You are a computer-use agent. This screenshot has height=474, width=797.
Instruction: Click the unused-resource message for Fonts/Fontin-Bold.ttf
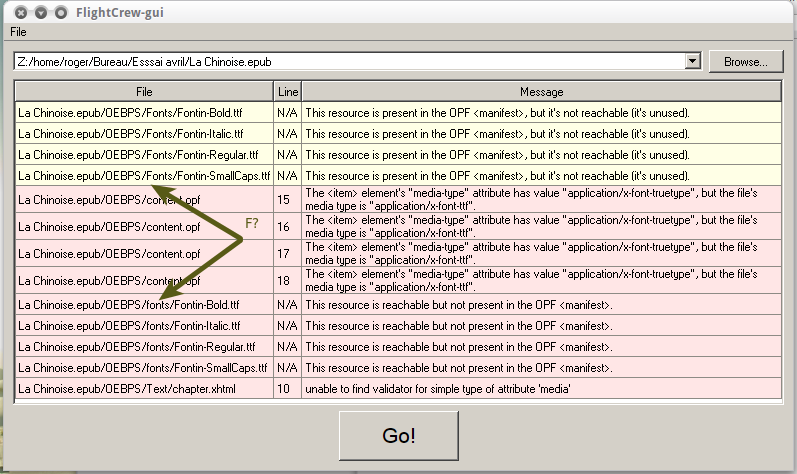(x=542, y=113)
